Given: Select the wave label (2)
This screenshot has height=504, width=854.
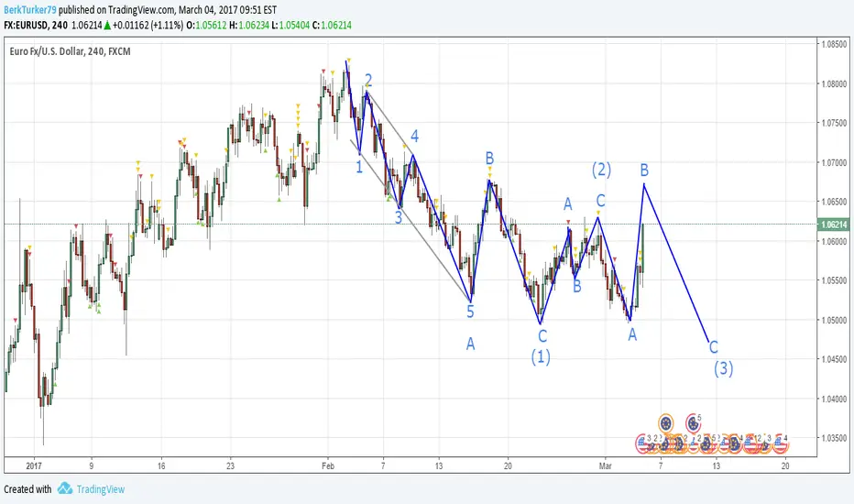Looking at the screenshot, I should pyautogui.click(x=601, y=170).
